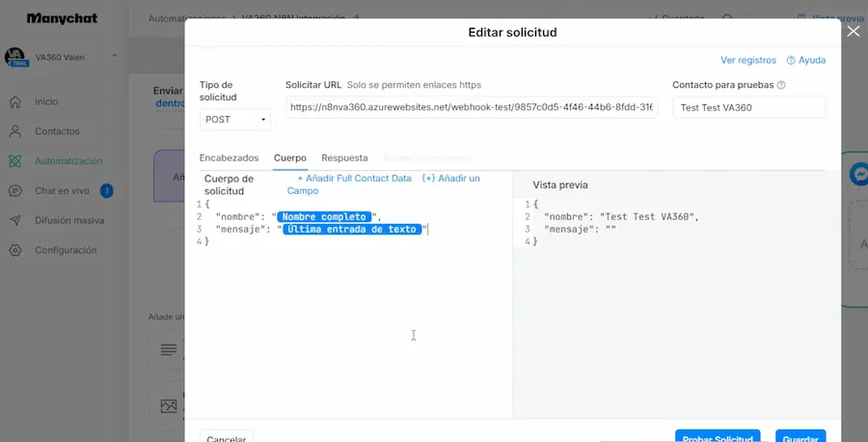
Task: Click Añadir Full Contact Data
Action: (354, 179)
